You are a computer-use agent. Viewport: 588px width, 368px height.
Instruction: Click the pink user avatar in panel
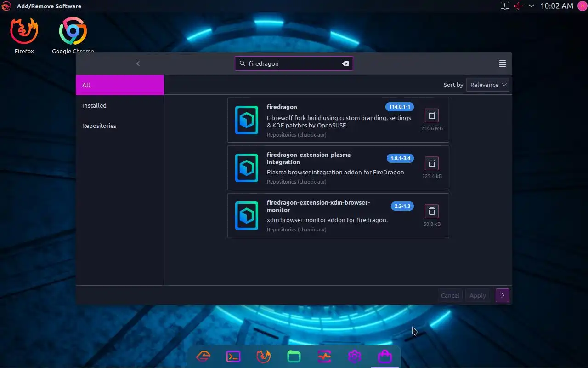pyautogui.click(x=582, y=6)
